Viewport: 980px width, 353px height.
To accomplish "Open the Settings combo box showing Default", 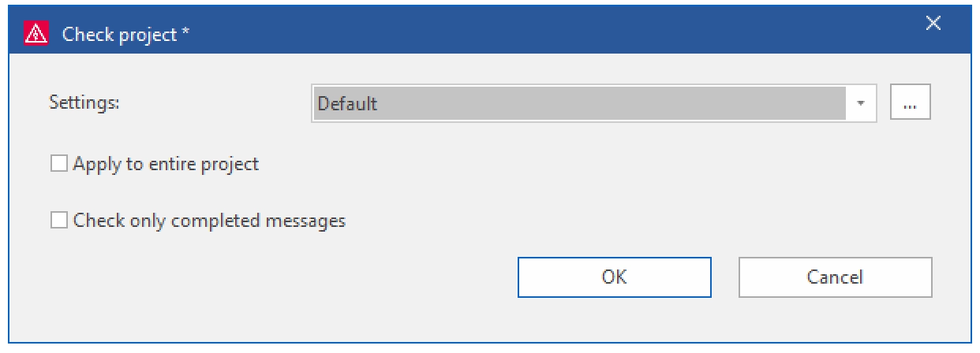I will 593,103.
